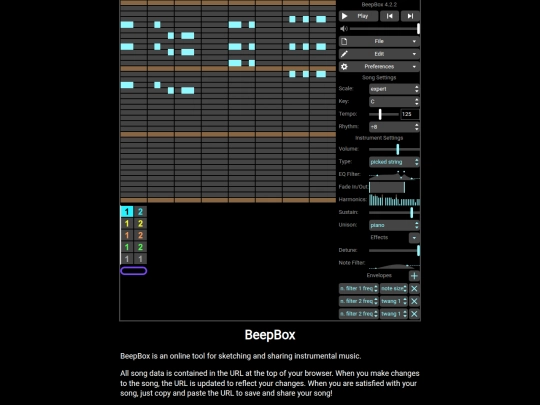Open the Edit menu

click(x=379, y=54)
